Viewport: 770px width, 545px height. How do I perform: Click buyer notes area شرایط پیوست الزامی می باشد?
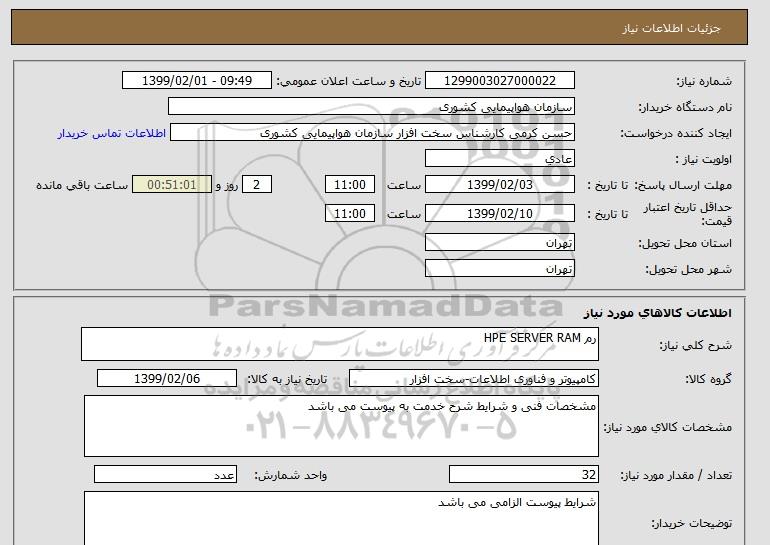point(341,518)
